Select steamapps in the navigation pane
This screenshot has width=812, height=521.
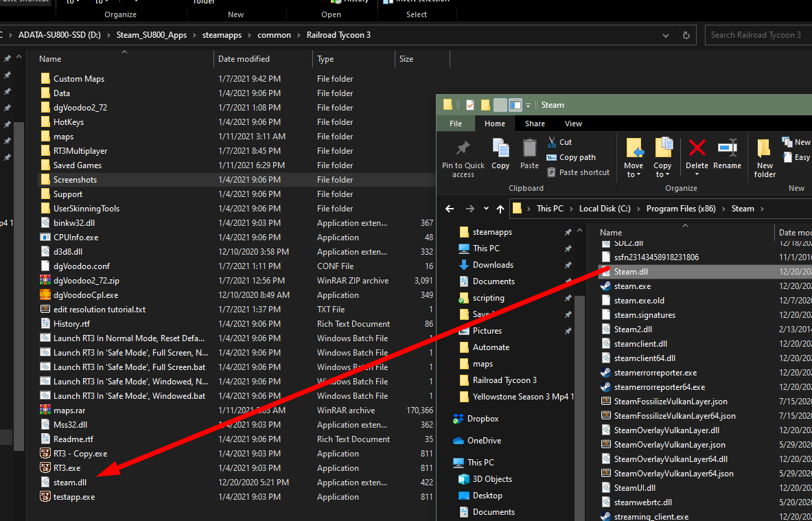pos(492,232)
